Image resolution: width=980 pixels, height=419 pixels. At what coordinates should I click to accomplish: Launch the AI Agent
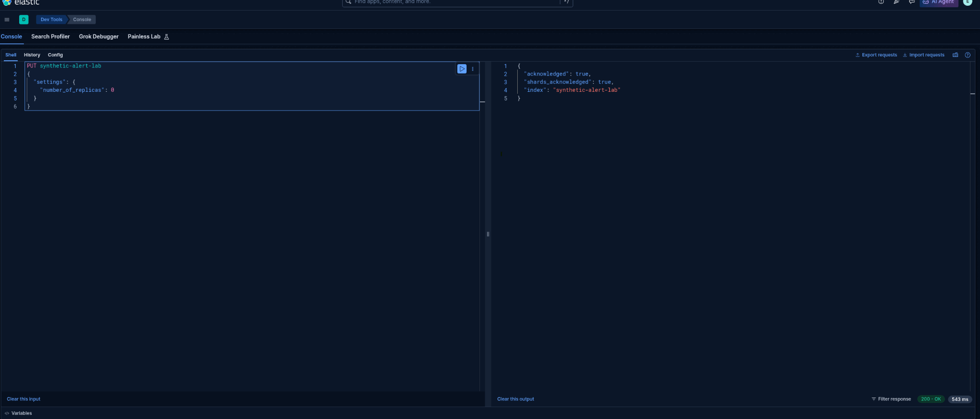coord(938,2)
